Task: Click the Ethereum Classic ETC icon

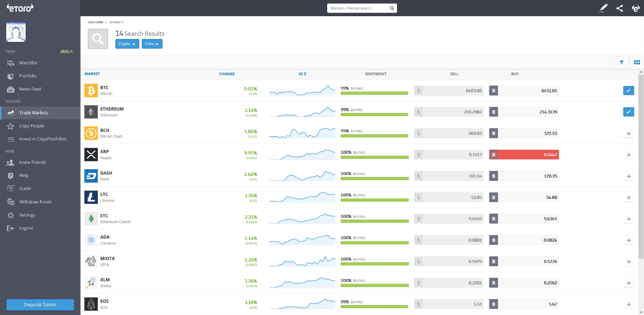Action: [91, 219]
